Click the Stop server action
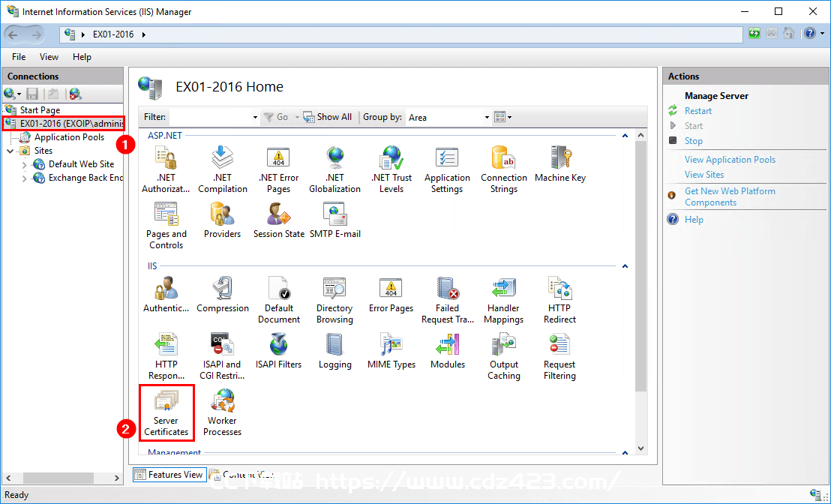 (x=693, y=141)
